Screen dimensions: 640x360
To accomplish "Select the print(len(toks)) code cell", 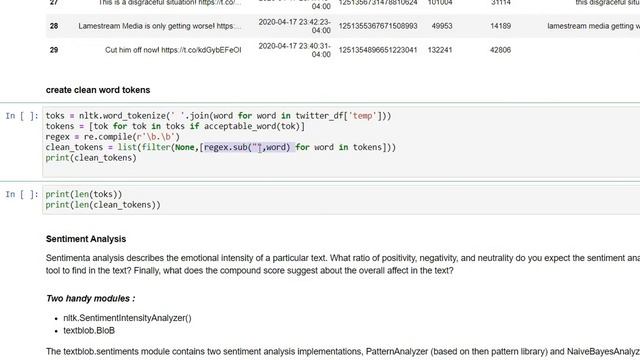I will (341, 200).
